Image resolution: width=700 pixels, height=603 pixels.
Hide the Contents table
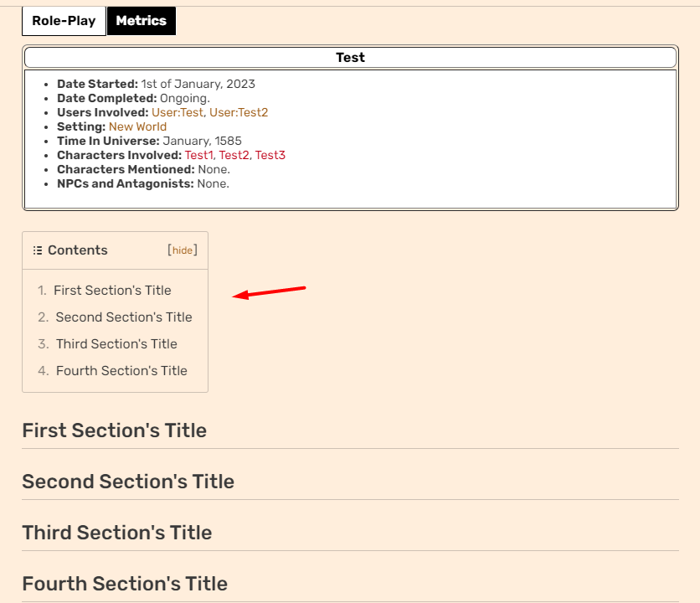click(x=183, y=250)
